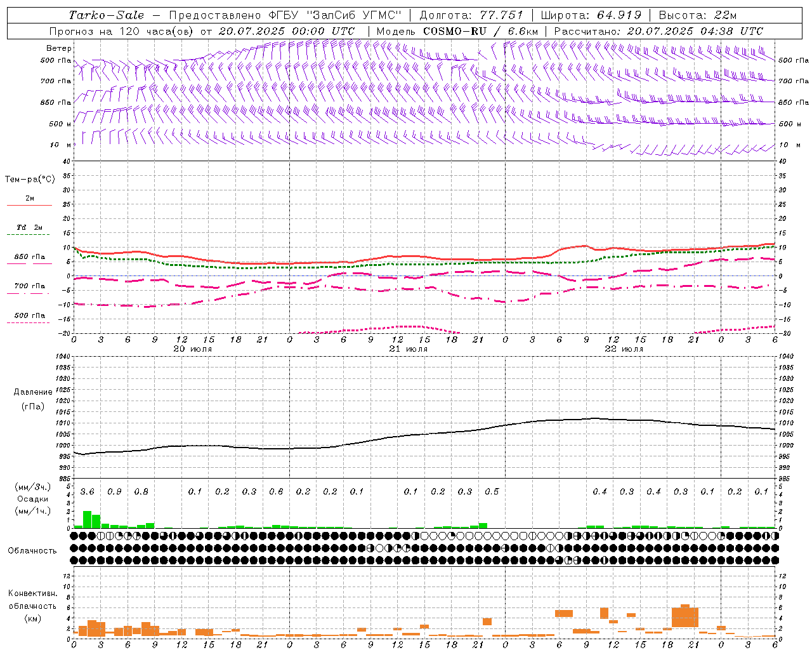Click the "Тем-ра(°C)" temperature panel label
The height and width of the screenshot is (650, 812).
[30, 180]
